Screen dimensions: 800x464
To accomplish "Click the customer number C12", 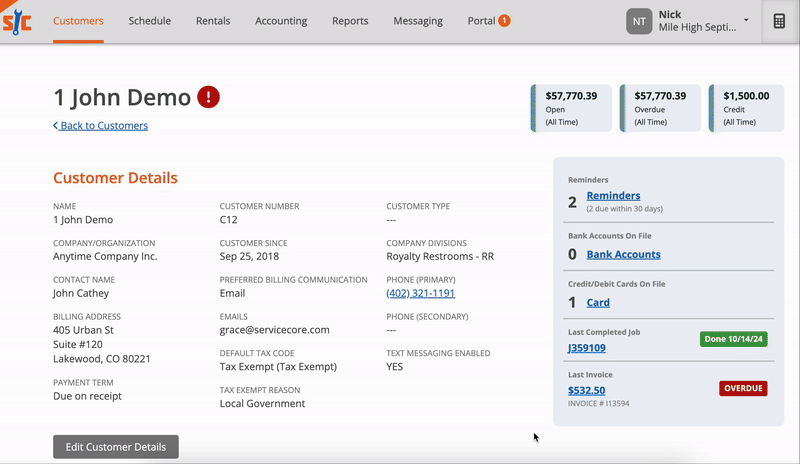I will point(229,219).
